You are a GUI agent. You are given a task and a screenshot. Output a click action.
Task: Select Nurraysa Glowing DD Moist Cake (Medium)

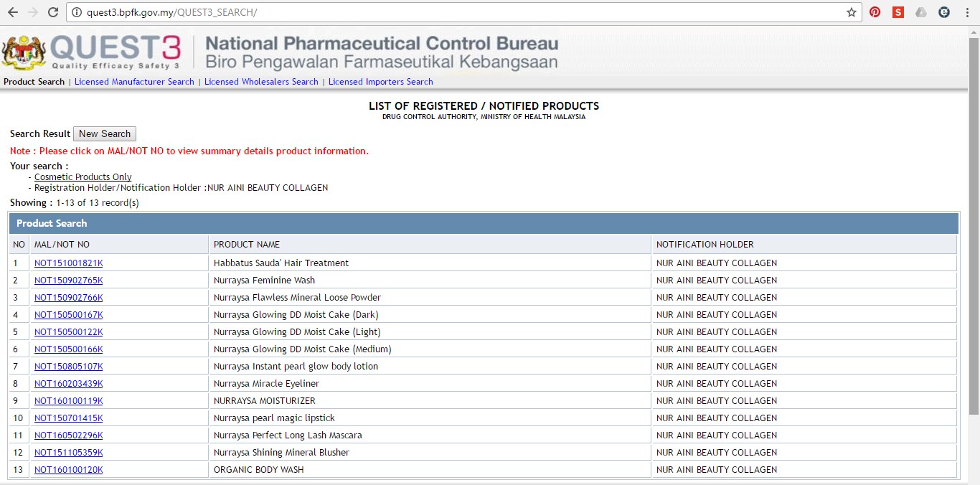click(x=303, y=349)
